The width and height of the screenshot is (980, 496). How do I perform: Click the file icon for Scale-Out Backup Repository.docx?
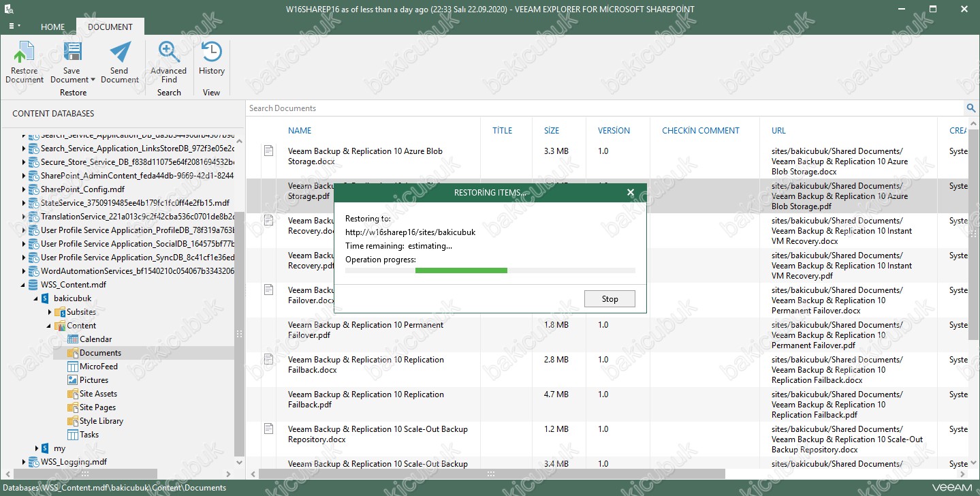pyautogui.click(x=269, y=429)
